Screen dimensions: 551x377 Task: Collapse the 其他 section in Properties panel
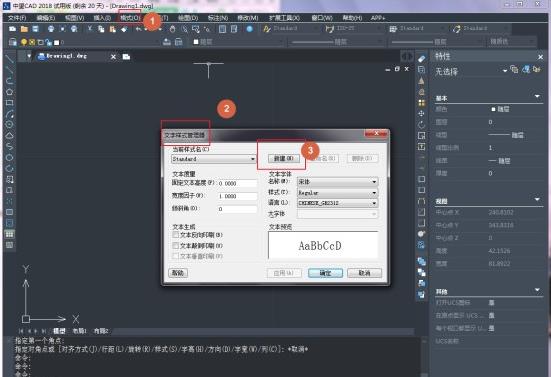click(x=537, y=290)
